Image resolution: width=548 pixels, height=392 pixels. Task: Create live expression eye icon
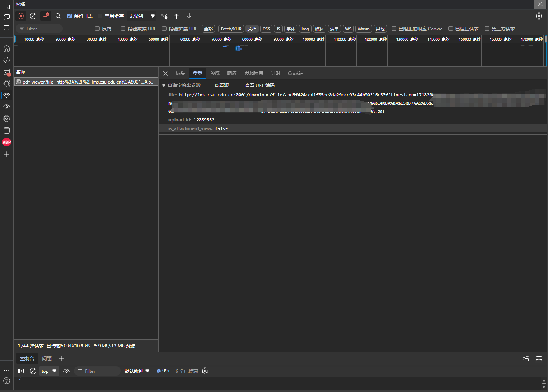66,371
